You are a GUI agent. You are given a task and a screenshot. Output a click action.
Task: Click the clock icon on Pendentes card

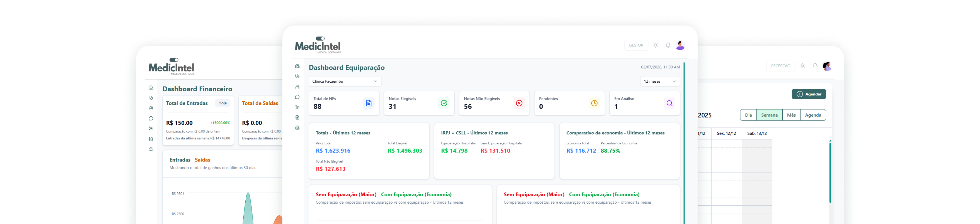pos(594,103)
